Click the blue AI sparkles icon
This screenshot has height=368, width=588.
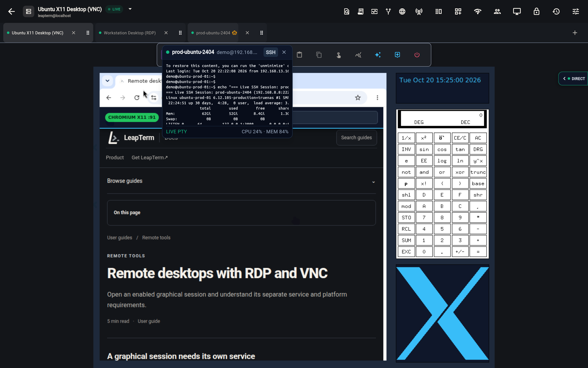(x=378, y=55)
